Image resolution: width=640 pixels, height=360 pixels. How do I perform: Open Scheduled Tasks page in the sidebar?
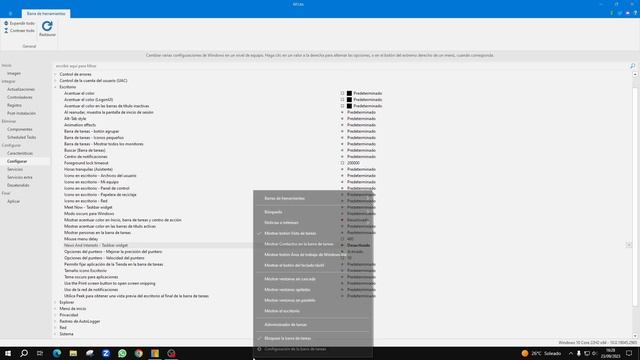coord(21,137)
